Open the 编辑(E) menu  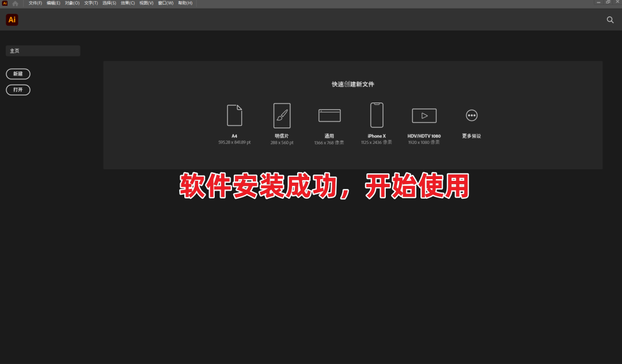(54, 3)
